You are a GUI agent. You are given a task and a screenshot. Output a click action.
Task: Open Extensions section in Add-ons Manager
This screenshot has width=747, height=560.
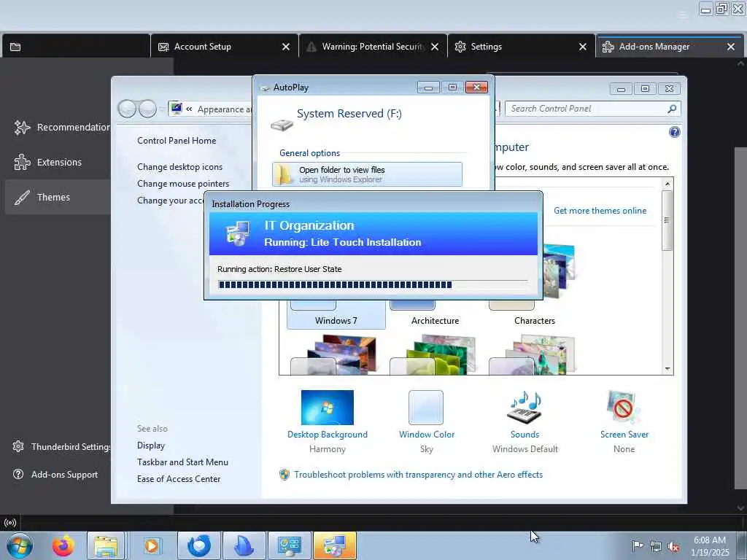tap(47, 163)
